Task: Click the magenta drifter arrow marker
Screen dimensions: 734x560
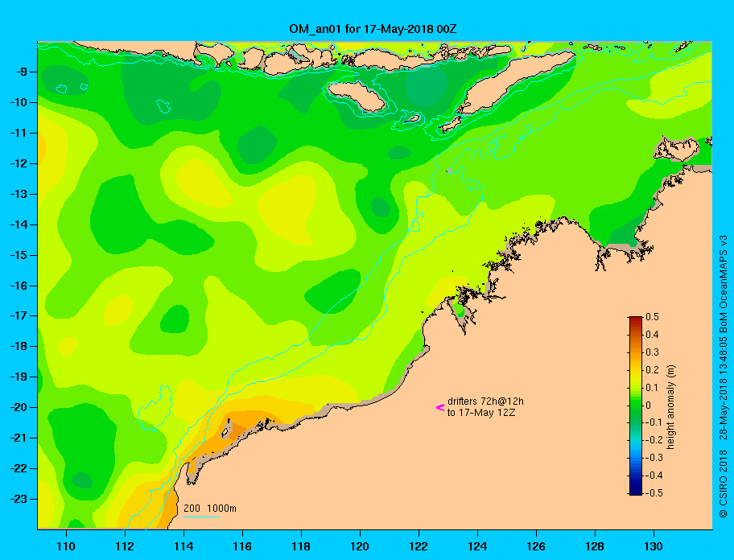Action: (x=440, y=407)
